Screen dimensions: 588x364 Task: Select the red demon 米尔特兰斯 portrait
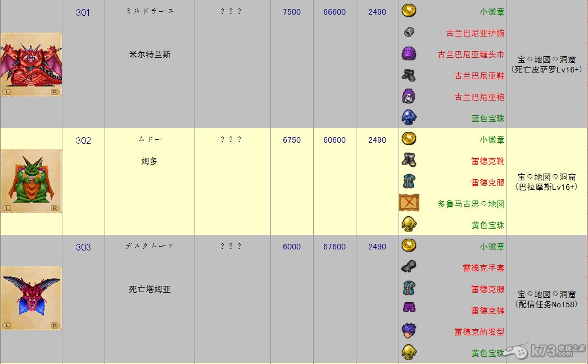[31, 64]
